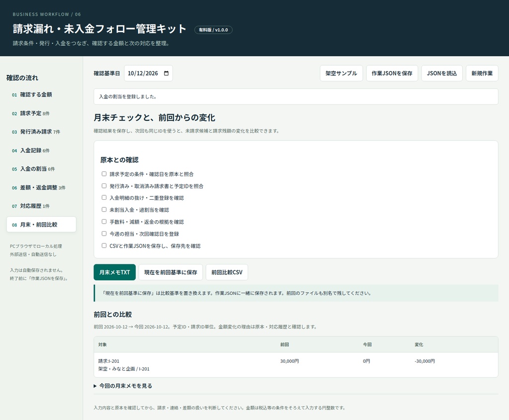Viewport: 509px width, 420px height.
Task: Check 請求予定の条件・確認日を原本と照合
Action: pyautogui.click(x=104, y=174)
